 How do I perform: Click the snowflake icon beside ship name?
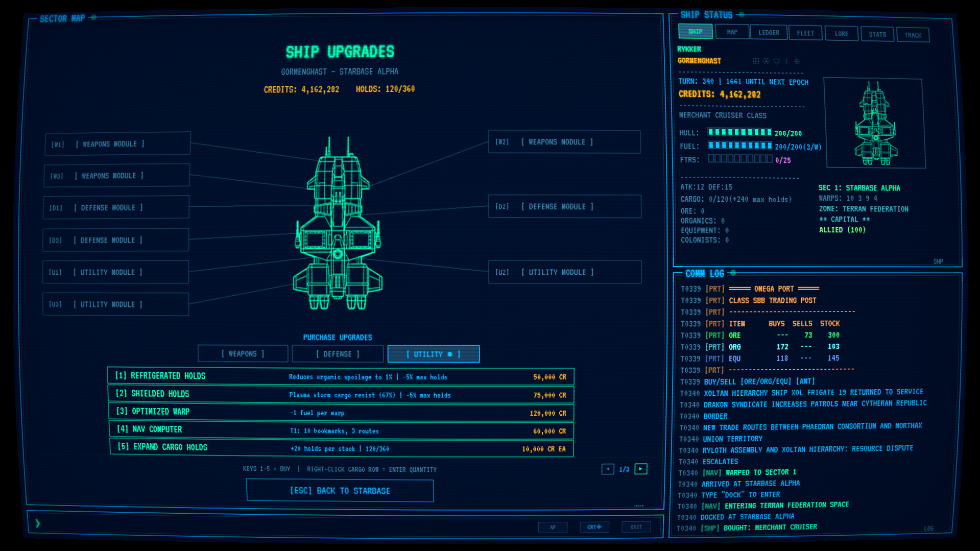[x=766, y=61]
